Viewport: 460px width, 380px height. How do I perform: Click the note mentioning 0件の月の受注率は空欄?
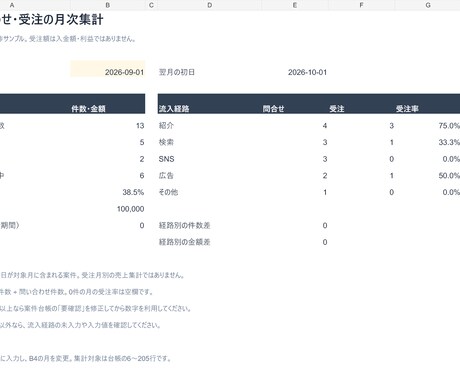pyautogui.click(x=77, y=292)
